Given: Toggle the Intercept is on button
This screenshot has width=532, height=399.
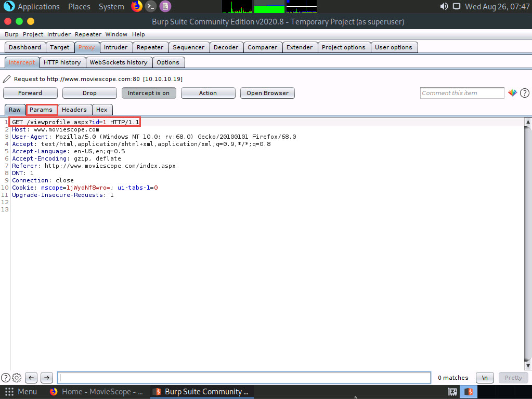Looking at the screenshot, I should (x=149, y=93).
